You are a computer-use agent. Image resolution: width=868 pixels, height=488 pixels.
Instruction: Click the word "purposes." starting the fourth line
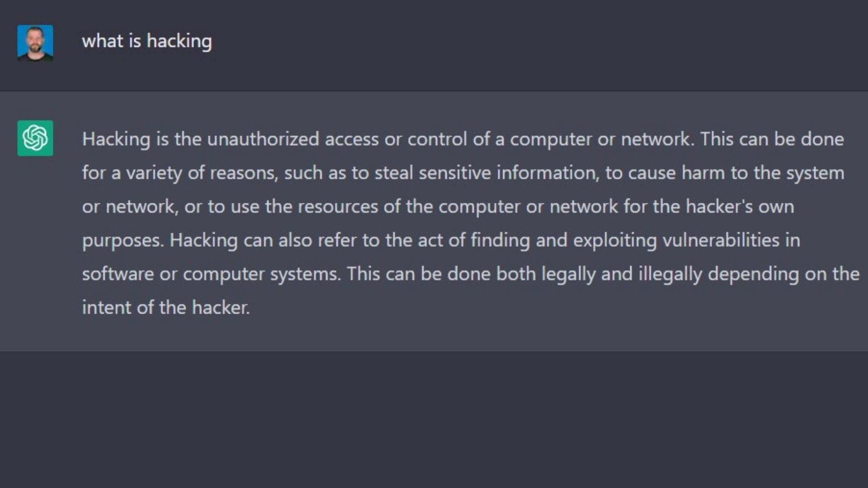[x=123, y=241]
